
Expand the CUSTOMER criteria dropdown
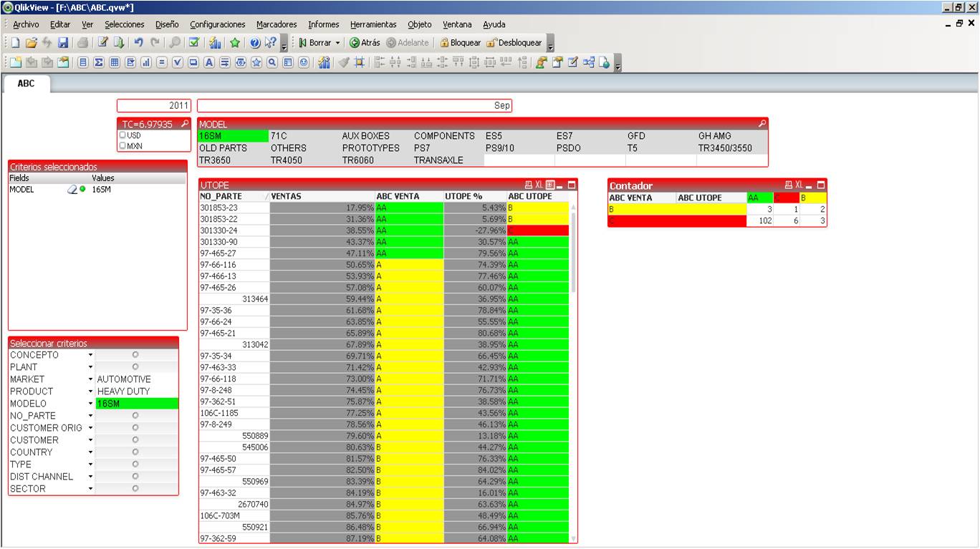point(90,440)
